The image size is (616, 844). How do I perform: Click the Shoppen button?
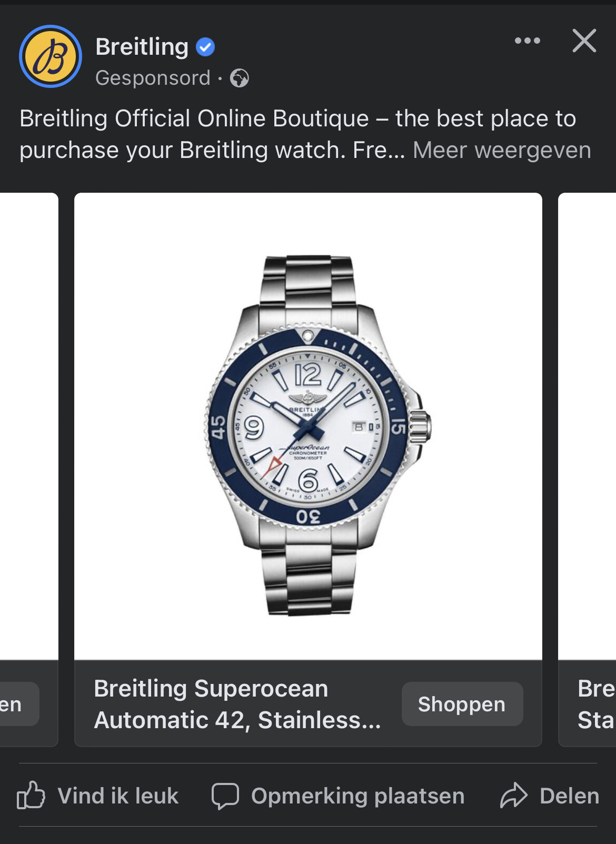[x=462, y=704]
